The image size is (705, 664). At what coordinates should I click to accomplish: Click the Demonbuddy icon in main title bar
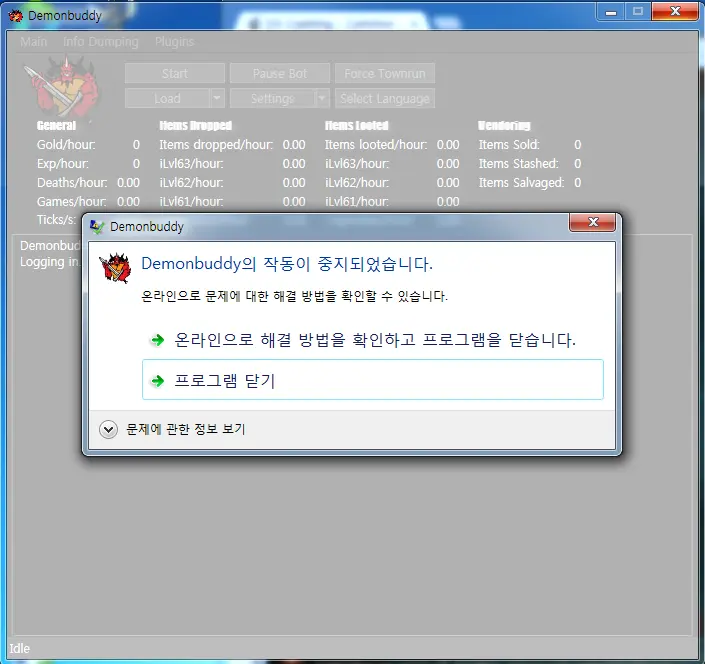coord(16,15)
